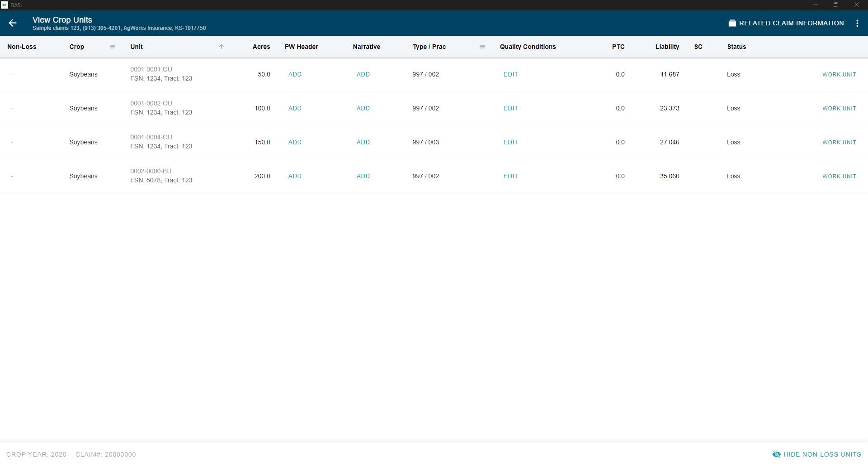868x467 pixels.
Task: Hide non-loss units toggle
Action: coord(817,454)
